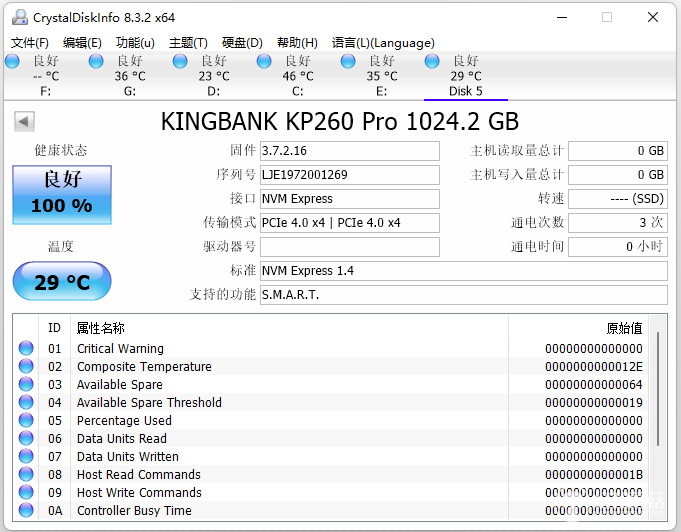Click the 29 °C temperature button
Viewport: 681px width, 532px height.
coord(62,281)
